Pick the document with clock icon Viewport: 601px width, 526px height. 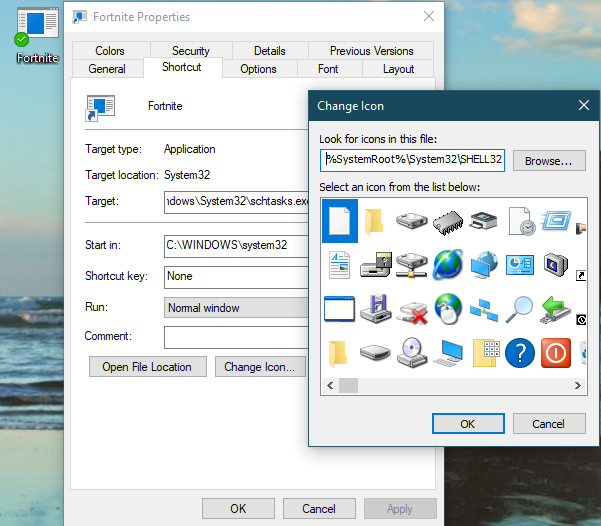pyautogui.click(x=521, y=221)
